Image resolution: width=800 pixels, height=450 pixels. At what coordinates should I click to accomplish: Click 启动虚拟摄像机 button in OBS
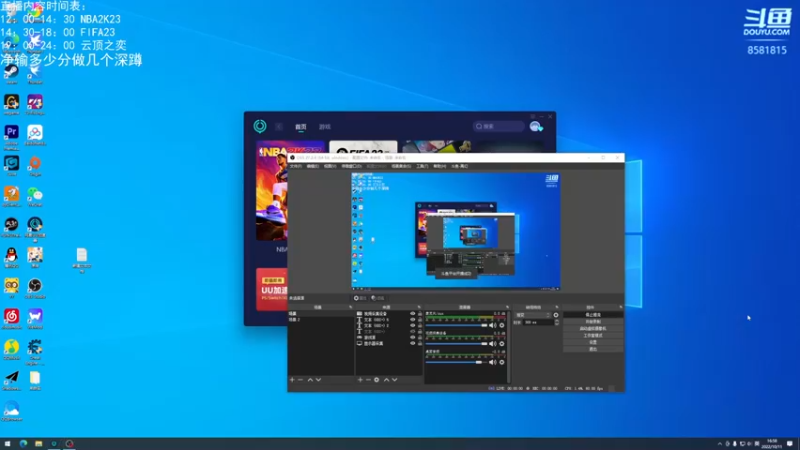click(x=593, y=329)
